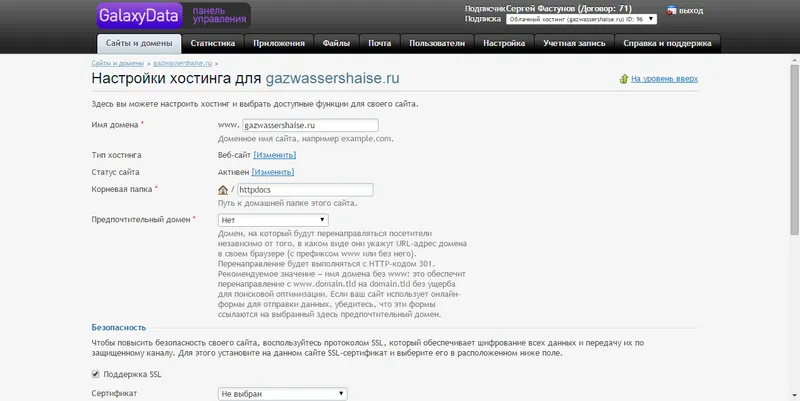Switch to the Сайты и домены tab
Viewport: 800px width, 401px height.
[x=139, y=43]
